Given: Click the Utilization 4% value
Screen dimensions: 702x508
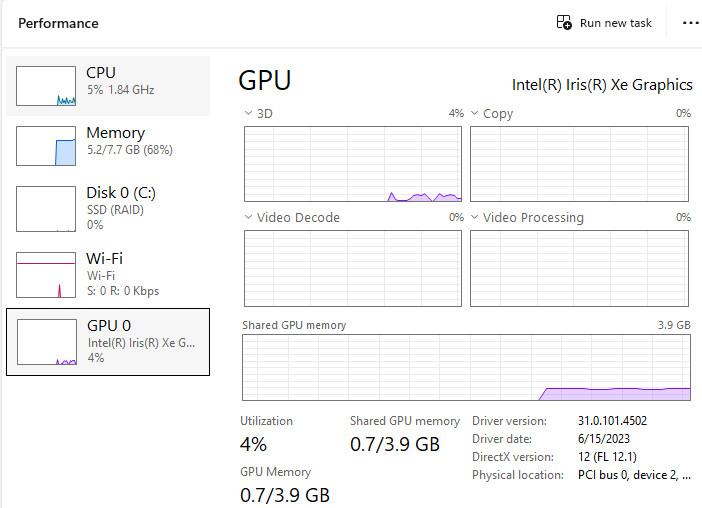Looking at the screenshot, I should pyautogui.click(x=253, y=444).
